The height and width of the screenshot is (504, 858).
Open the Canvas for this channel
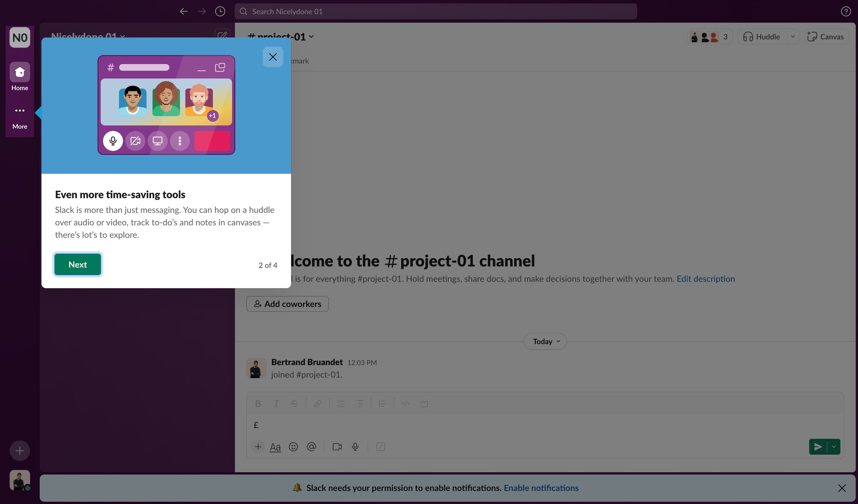pos(826,37)
